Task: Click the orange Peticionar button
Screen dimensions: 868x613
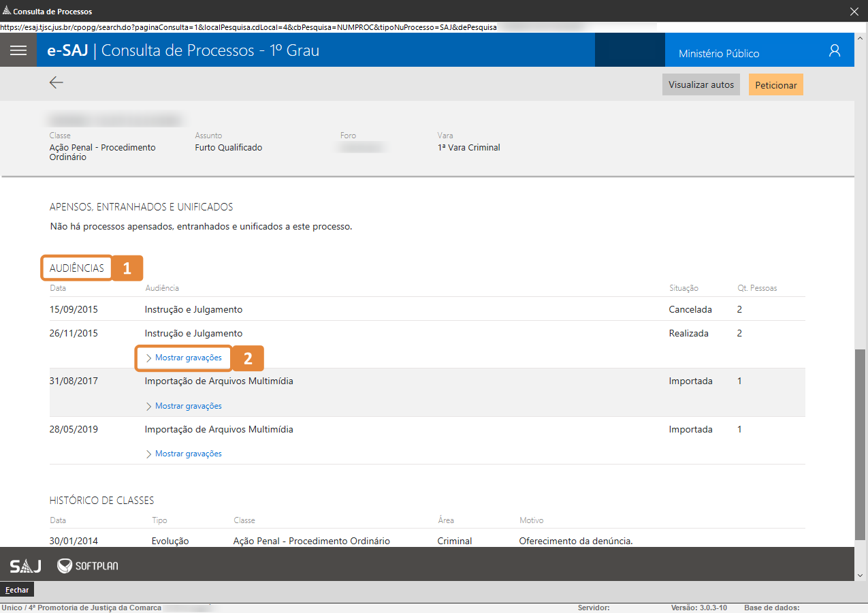Action: pos(775,85)
